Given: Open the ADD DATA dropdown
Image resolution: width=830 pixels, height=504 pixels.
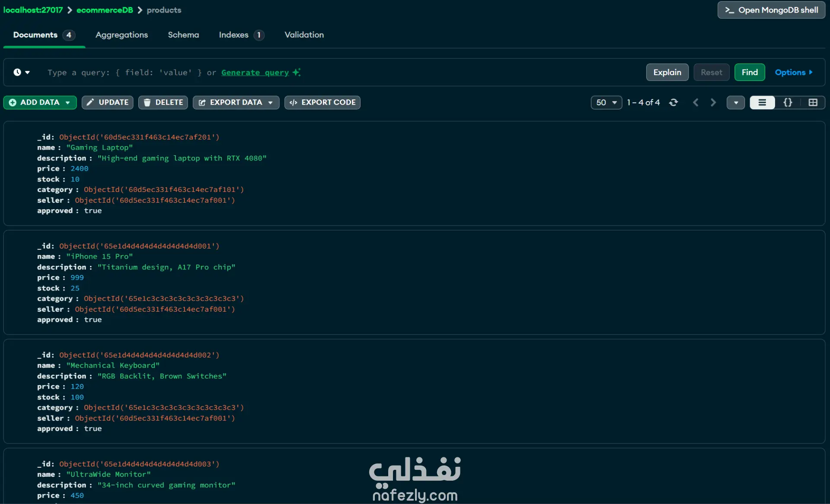Looking at the screenshot, I should tap(40, 102).
